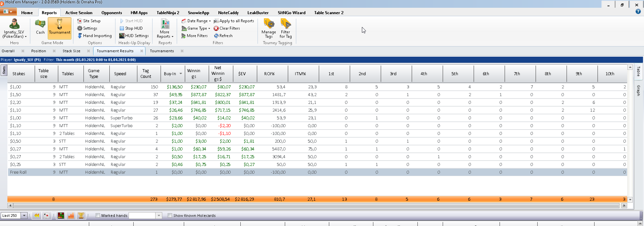
Task: Select the SnowieApp ribbon tab
Action: click(198, 13)
